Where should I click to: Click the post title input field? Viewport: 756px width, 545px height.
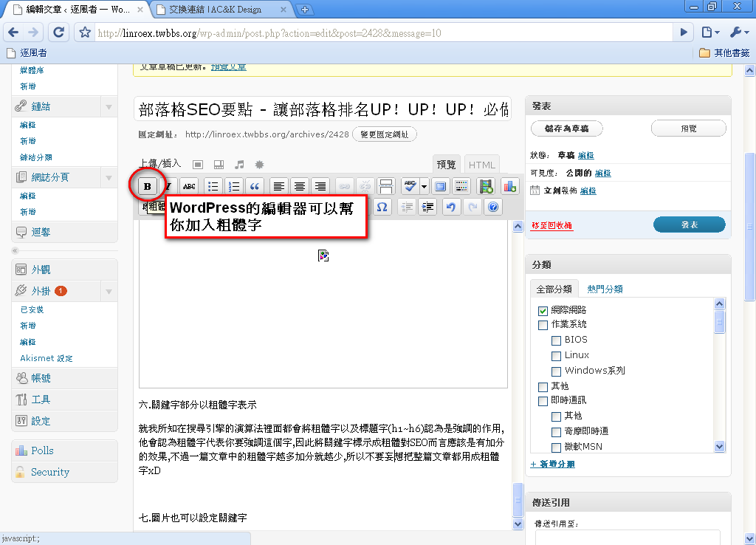323,109
